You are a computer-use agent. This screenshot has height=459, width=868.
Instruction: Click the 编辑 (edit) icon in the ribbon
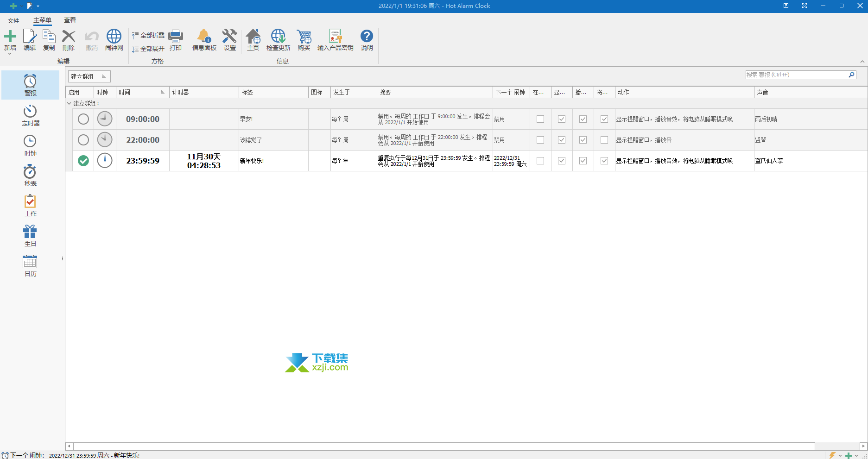pyautogui.click(x=30, y=36)
